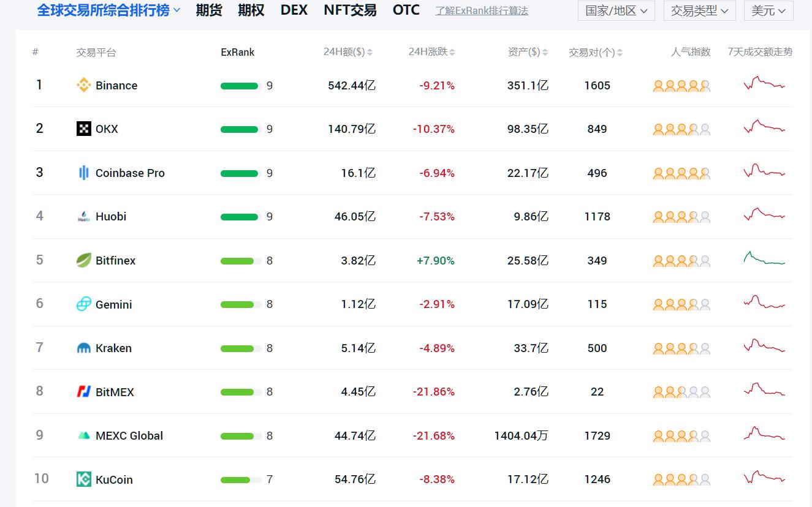Click the OKX exchange logo icon
This screenshot has height=507, width=812.
click(x=84, y=129)
